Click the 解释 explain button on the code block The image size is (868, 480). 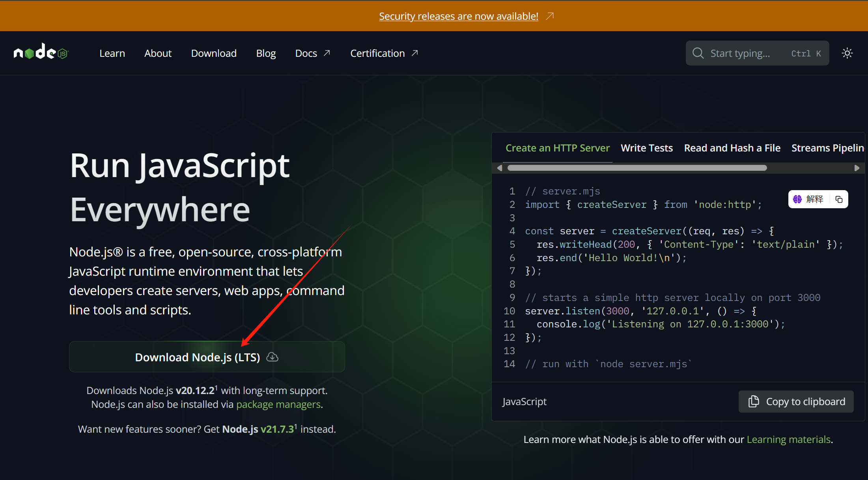(808, 199)
